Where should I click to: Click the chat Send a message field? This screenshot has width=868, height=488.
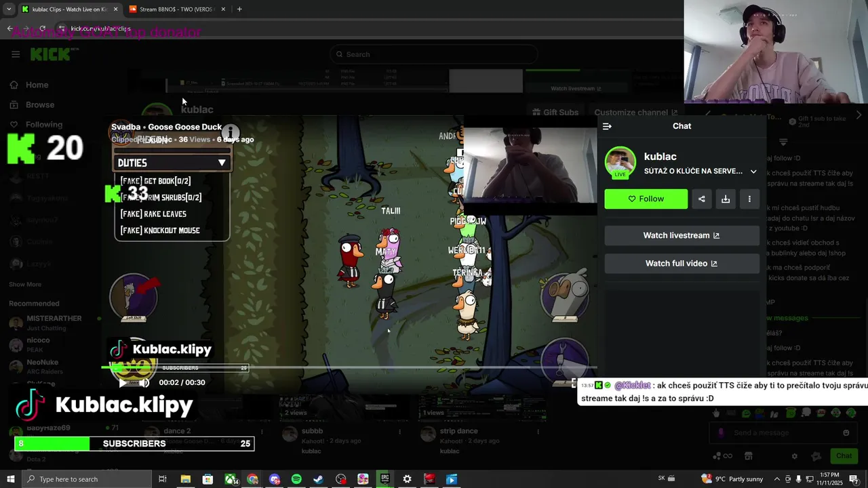click(x=783, y=432)
